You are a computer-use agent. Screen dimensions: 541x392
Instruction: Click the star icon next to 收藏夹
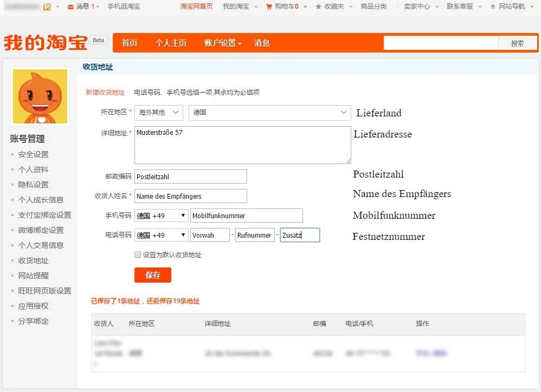(318, 6)
